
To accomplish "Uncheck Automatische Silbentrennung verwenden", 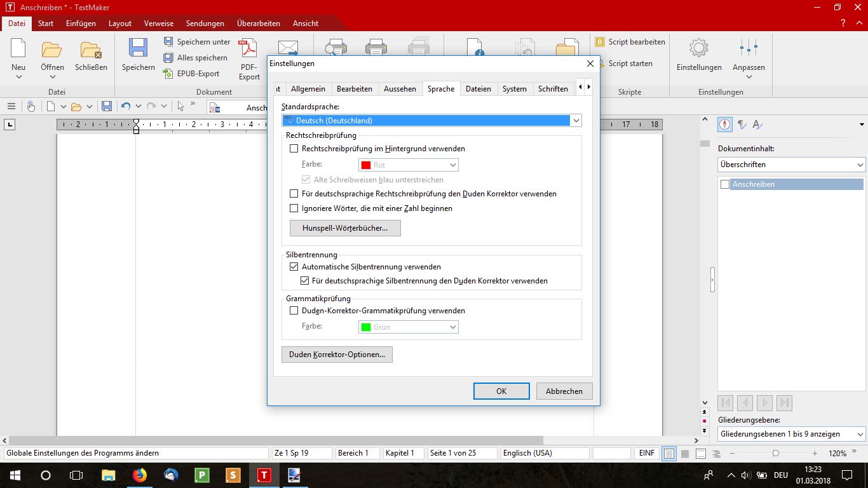I will coord(294,267).
